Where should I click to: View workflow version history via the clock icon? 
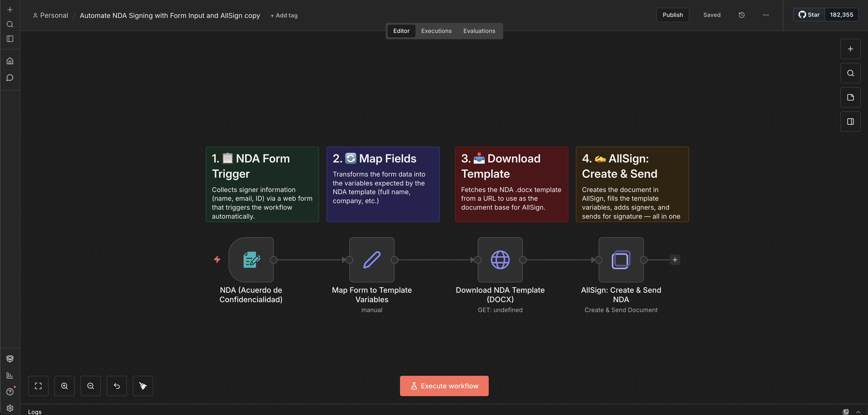(741, 15)
